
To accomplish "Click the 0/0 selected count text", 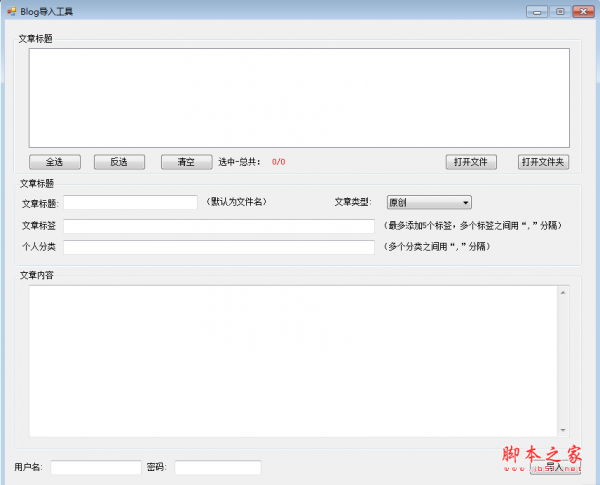I will pos(279,162).
